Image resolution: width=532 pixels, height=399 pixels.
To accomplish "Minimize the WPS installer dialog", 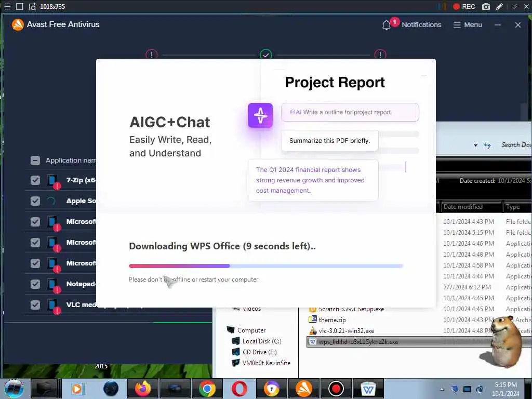I will [x=424, y=75].
